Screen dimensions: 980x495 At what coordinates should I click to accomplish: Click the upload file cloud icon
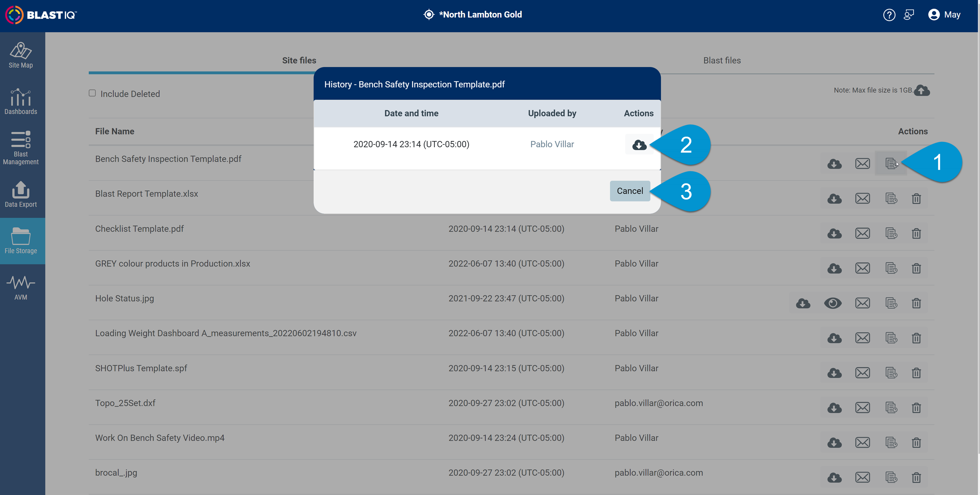click(x=922, y=90)
